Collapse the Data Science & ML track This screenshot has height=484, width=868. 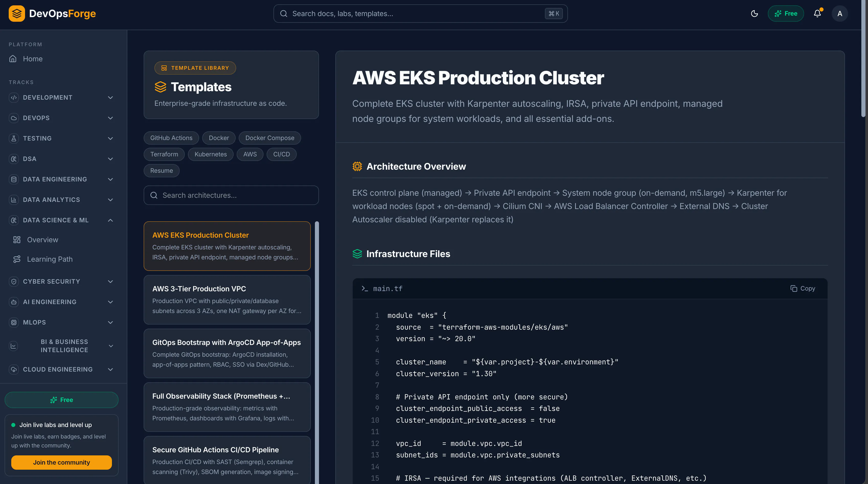pyautogui.click(x=110, y=220)
